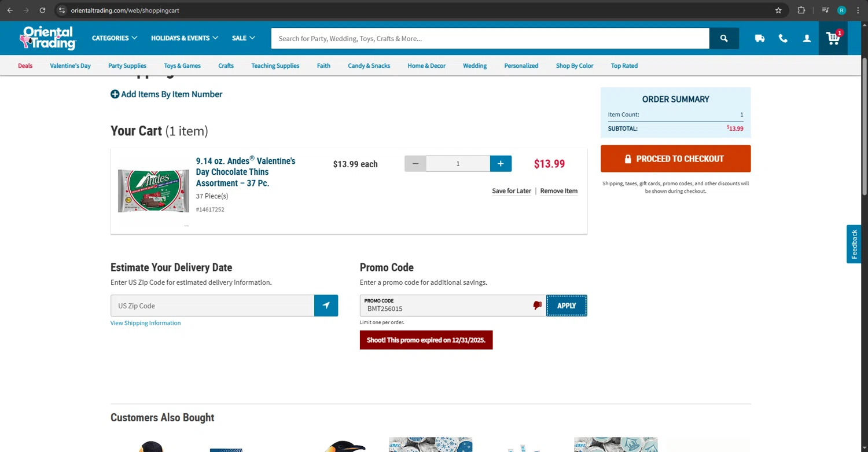The height and width of the screenshot is (452, 868).
Task: Open the Andes Chocolate Thins product title
Action: tap(246, 172)
